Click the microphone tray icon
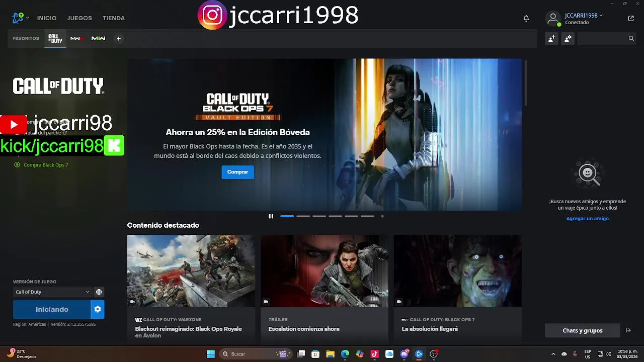 pyautogui.click(x=575, y=354)
